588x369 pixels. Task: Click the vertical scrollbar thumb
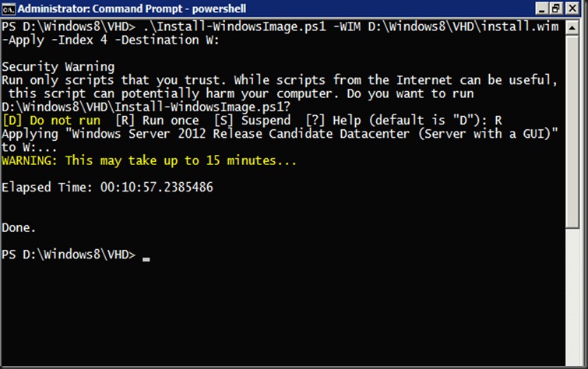coord(572,132)
